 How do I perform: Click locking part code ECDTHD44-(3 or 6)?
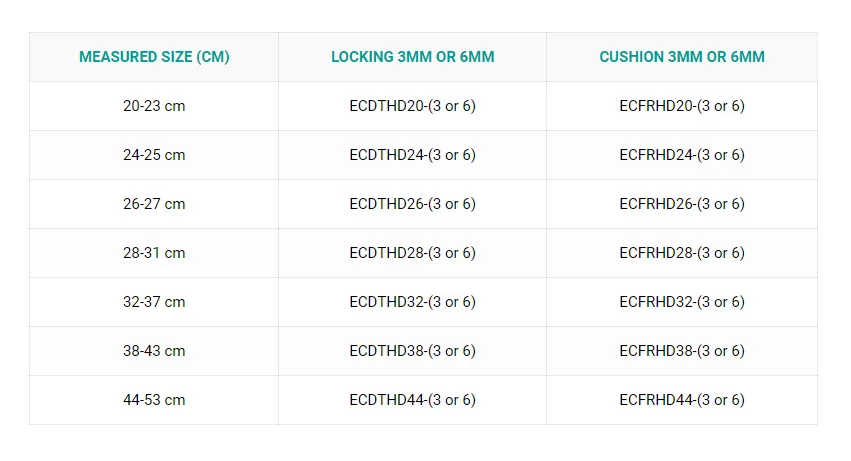(412, 400)
